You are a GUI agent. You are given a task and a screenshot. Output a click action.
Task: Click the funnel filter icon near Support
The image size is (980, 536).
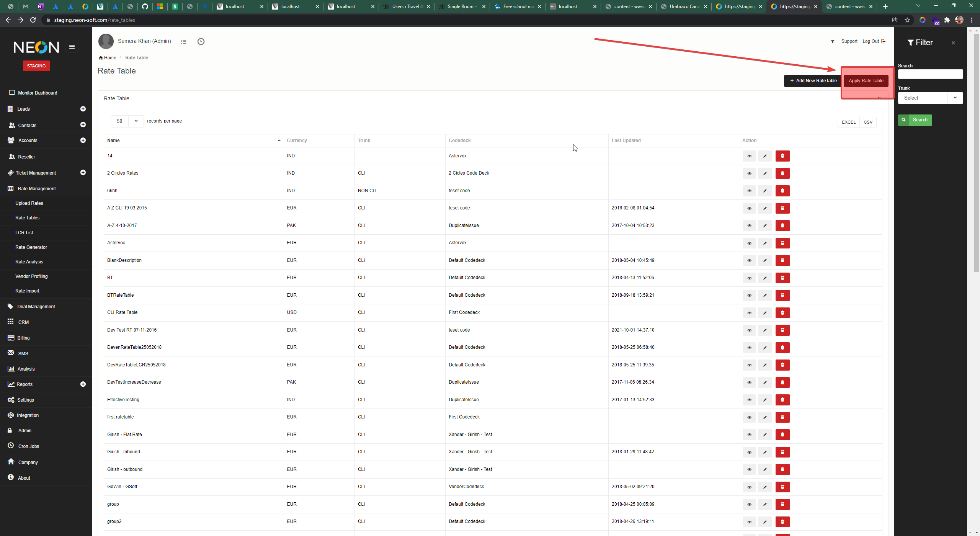[832, 42]
